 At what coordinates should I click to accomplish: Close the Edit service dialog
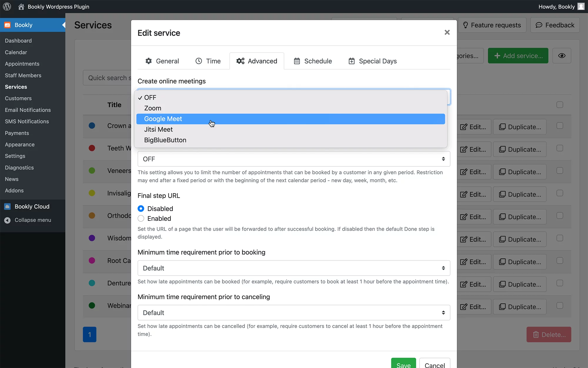447,32
